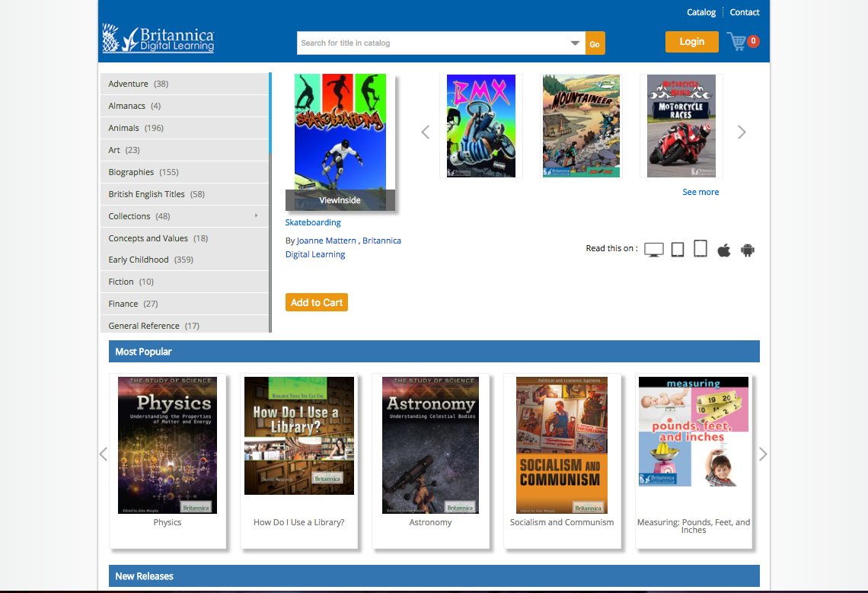Show previous Most Popular books
The width and height of the screenshot is (868, 593).
103,454
